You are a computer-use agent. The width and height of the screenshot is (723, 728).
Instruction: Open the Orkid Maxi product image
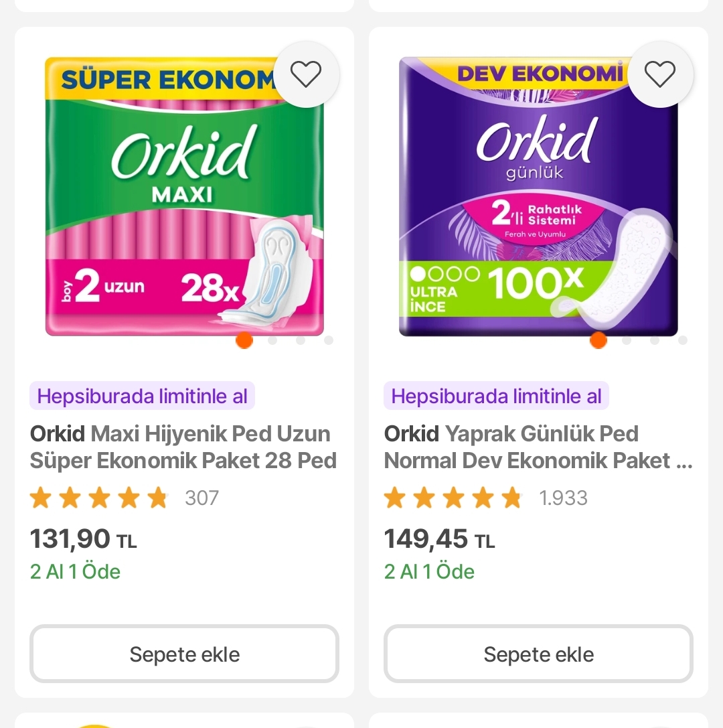click(x=184, y=198)
